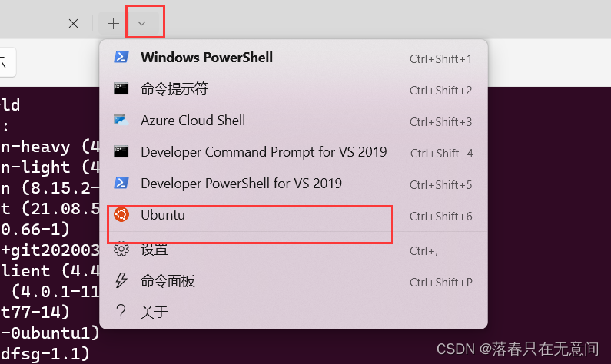Click the orange Ubuntu logo icon
This screenshot has height=364, width=611.
121,214
